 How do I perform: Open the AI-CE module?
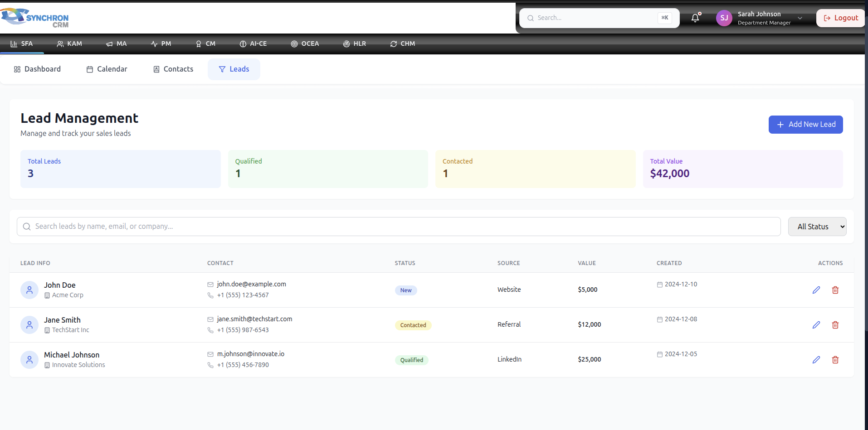point(253,44)
